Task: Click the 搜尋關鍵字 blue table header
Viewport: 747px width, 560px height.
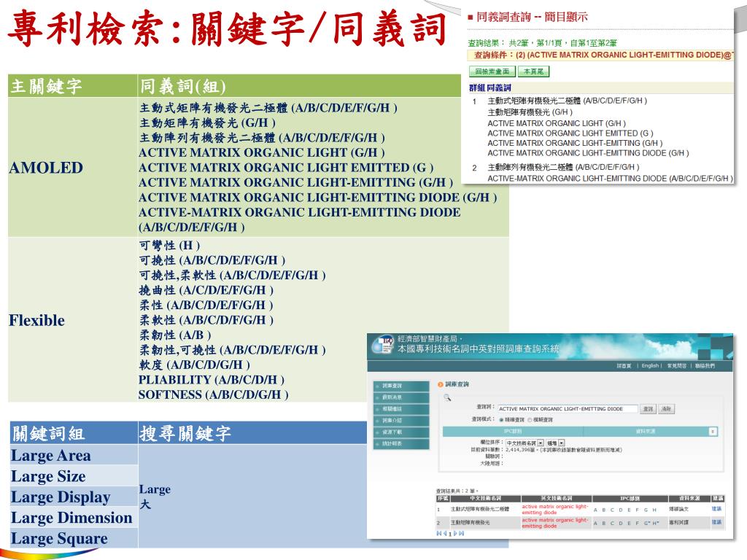Action: (252, 433)
